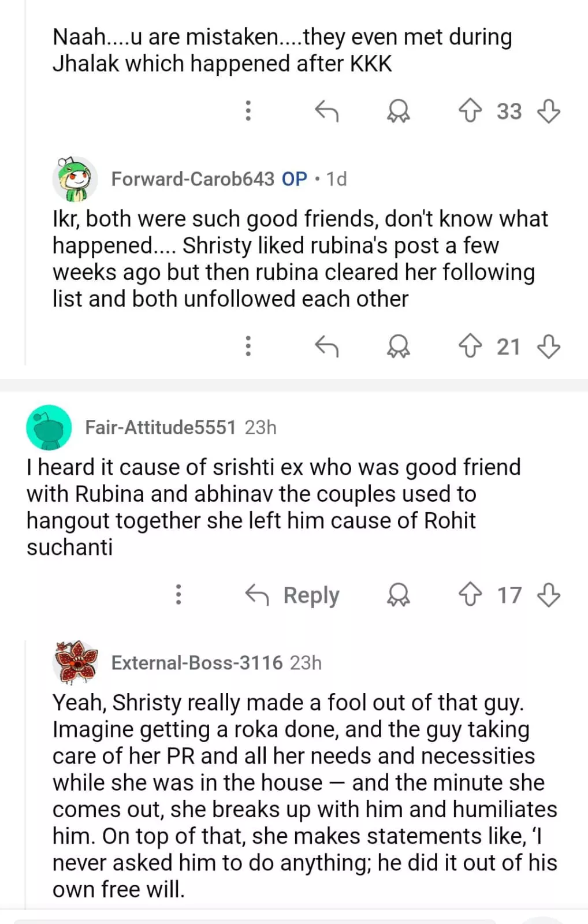Viewport: 588px width, 924px height.
Task: View External-Boss-3116's user profile
Action: (x=196, y=662)
